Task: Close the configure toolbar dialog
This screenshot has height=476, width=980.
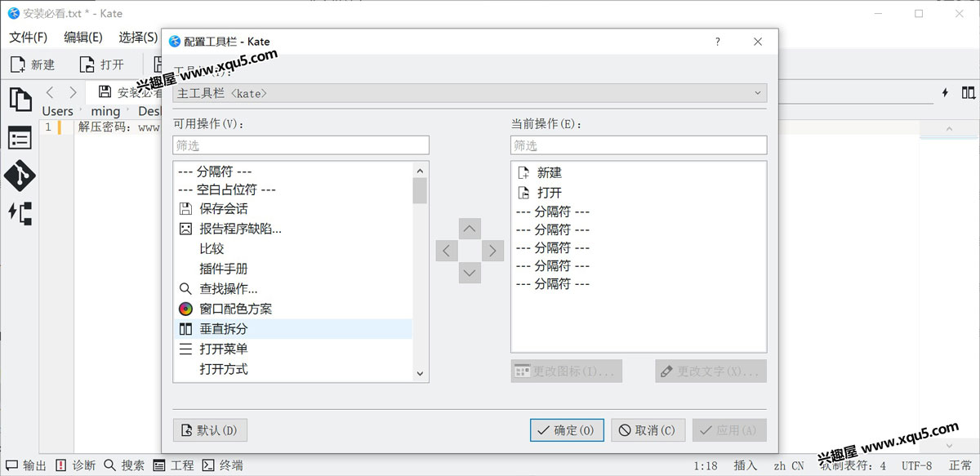Action: [x=759, y=42]
